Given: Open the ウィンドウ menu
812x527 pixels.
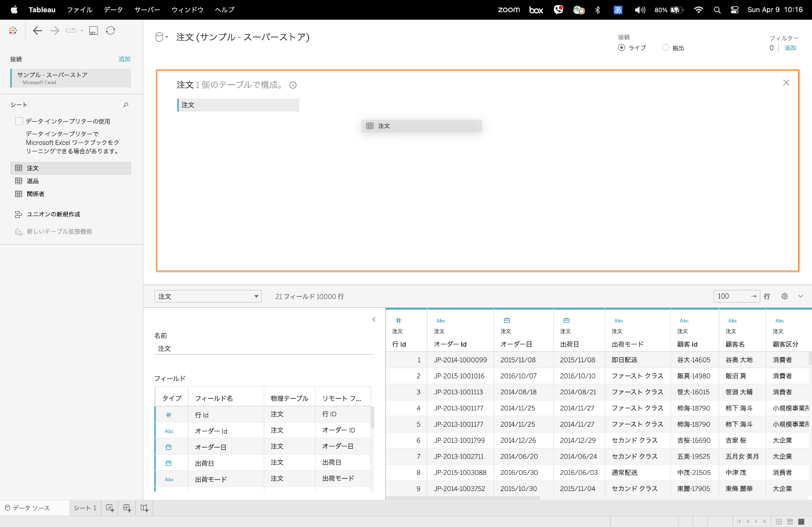Looking at the screenshot, I should tap(187, 10).
